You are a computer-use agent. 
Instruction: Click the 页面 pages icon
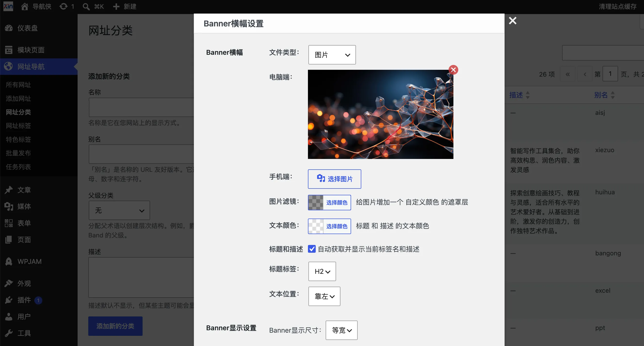click(x=9, y=240)
